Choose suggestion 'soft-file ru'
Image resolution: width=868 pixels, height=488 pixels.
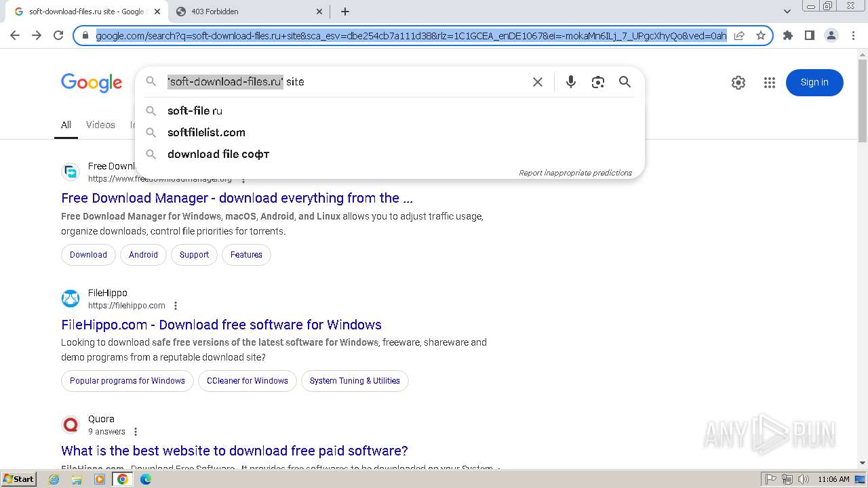[x=390, y=110]
